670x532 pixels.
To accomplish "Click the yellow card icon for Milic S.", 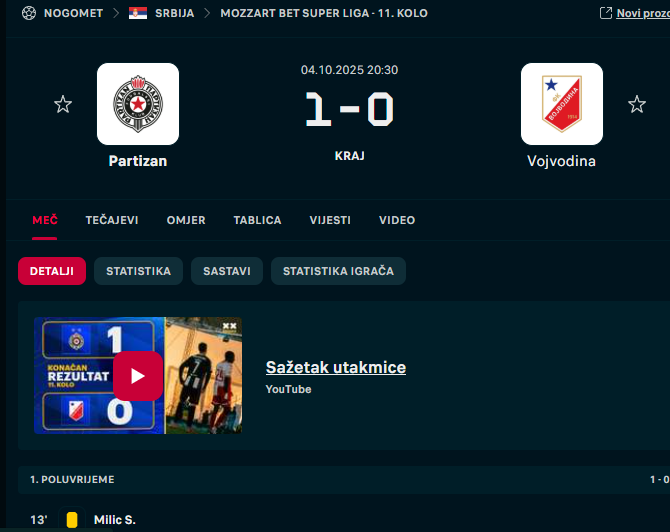I will [72, 520].
